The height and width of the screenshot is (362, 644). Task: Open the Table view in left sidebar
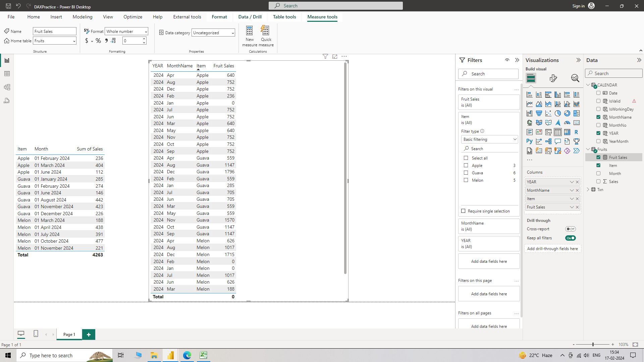pos(7,74)
